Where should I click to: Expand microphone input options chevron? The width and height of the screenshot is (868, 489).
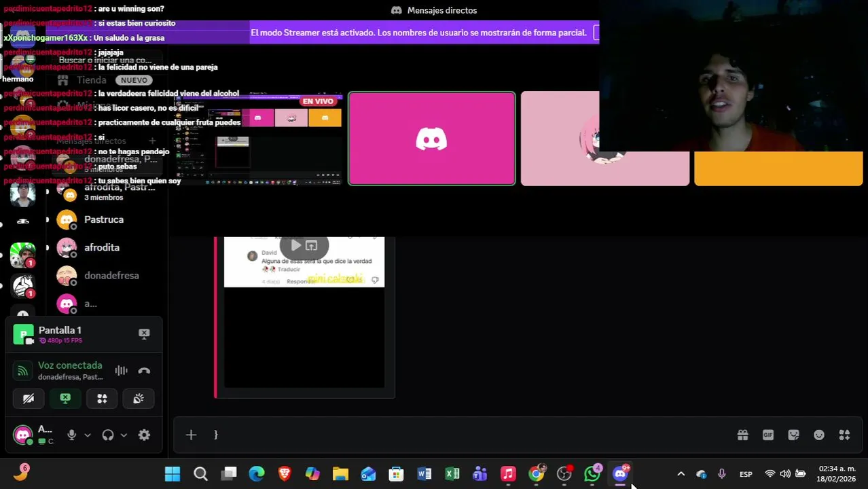point(87,435)
